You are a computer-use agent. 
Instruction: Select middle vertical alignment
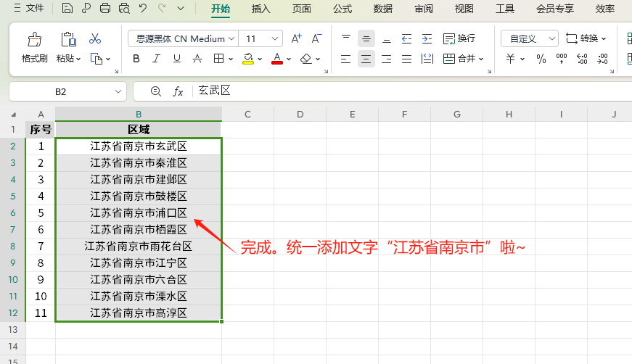click(x=366, y=38)
